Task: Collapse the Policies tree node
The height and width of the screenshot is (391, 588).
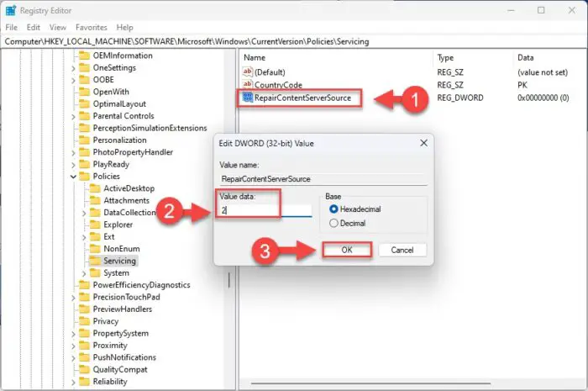Action: coord(73,177)
